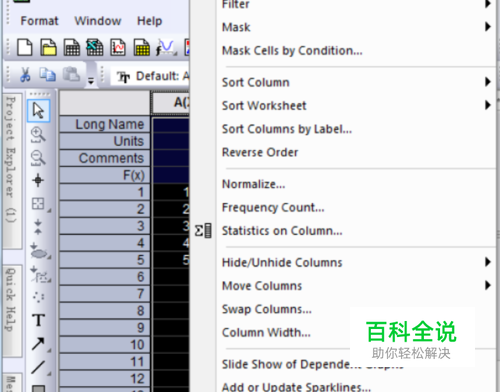Expand the Sort Worksheet submenu

pyautogui.click(x=488, y=105)
